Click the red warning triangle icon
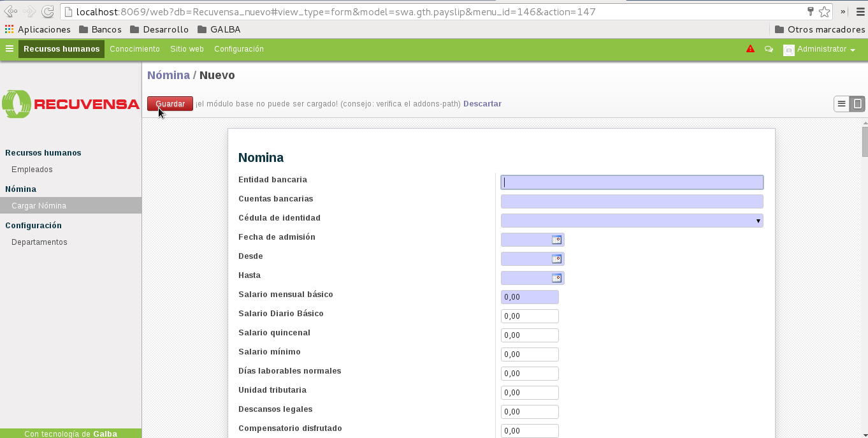Screen dimensions: 868x438 tap(750, 49)
